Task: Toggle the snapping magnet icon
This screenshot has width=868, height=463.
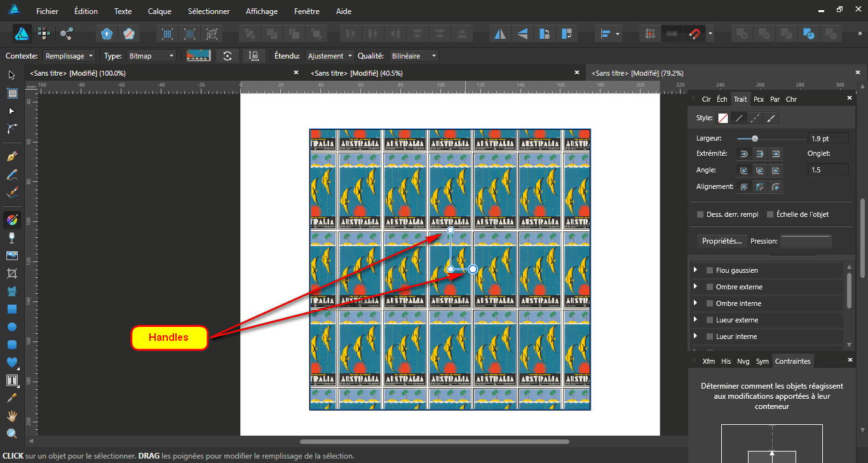Action: pyautogui.click(x=695, y=34)
